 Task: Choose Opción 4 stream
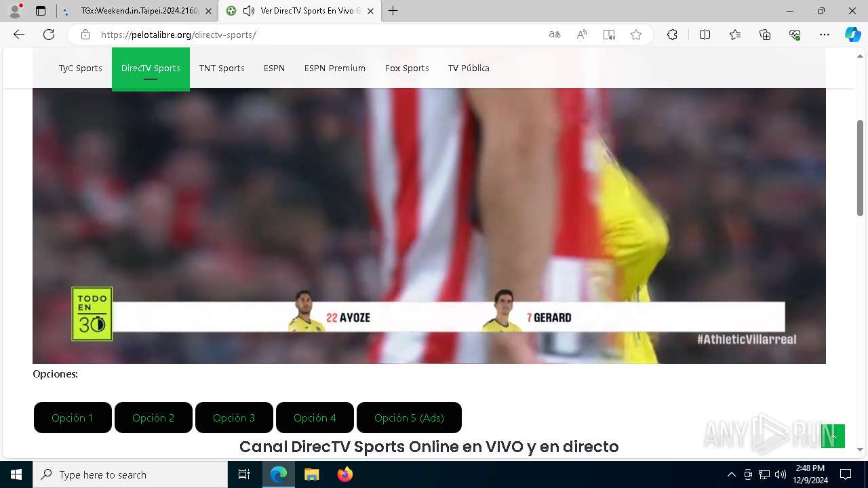tap(315, 418)
